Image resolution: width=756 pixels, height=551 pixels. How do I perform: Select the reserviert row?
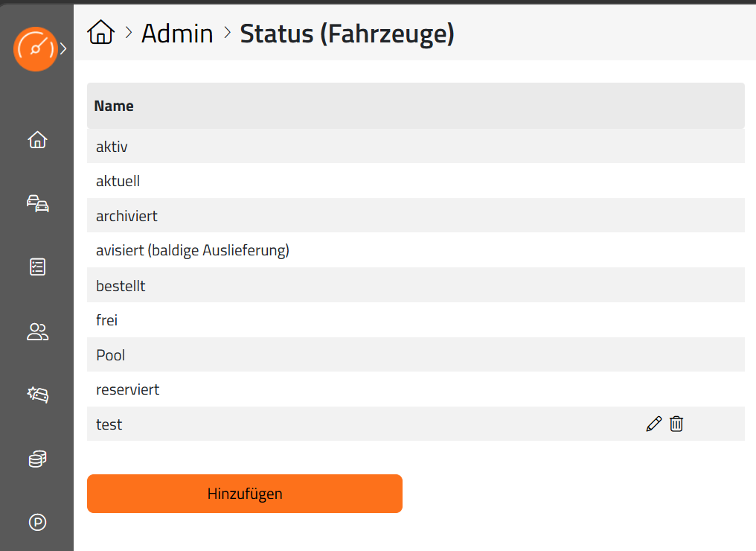click(x=416, y=389)
